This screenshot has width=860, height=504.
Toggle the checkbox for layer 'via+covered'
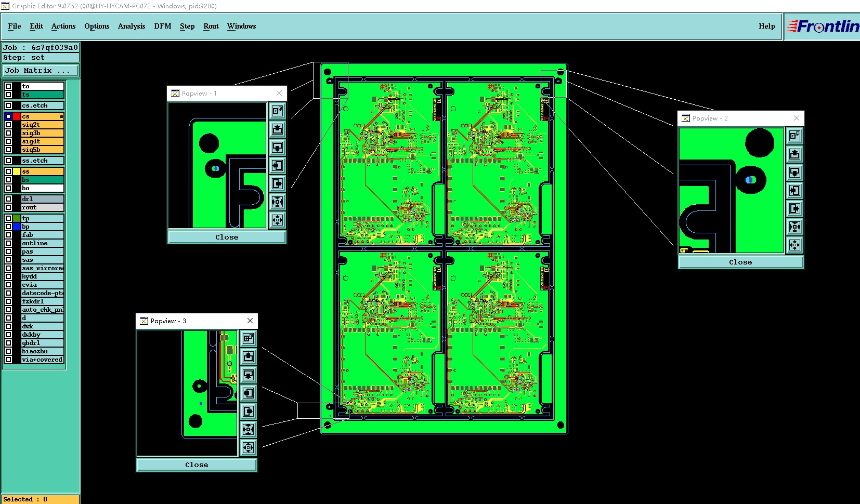tap(8, 360)
